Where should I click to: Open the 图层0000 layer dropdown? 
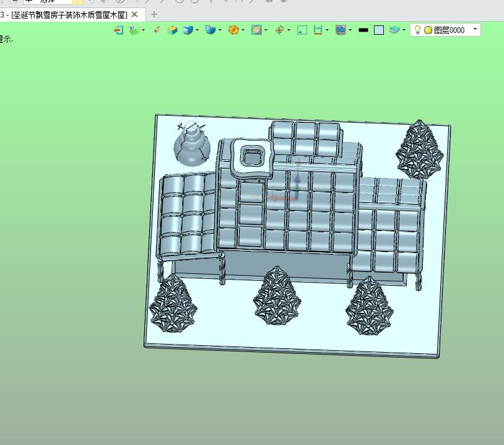[475, 29]
